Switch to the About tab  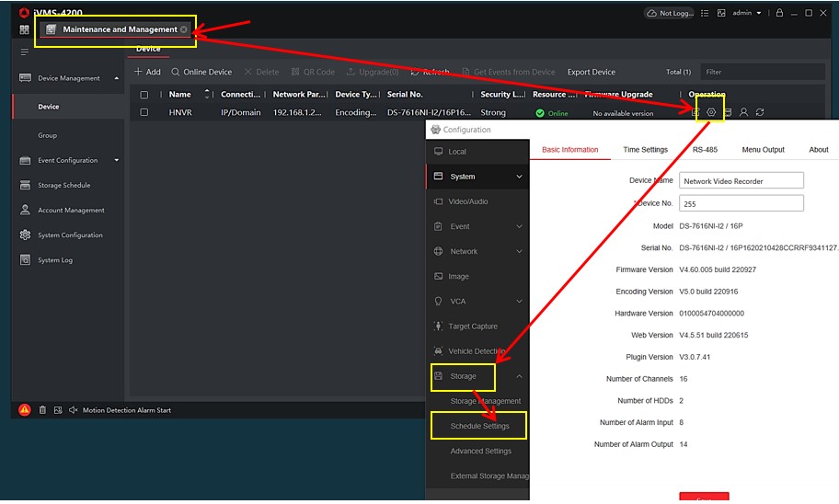(x=818, y=150)
